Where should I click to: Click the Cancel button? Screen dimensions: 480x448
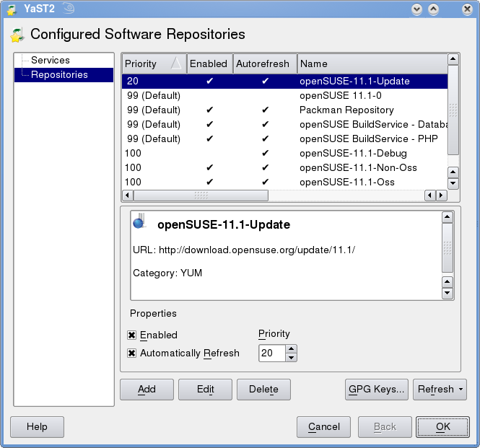323,426
